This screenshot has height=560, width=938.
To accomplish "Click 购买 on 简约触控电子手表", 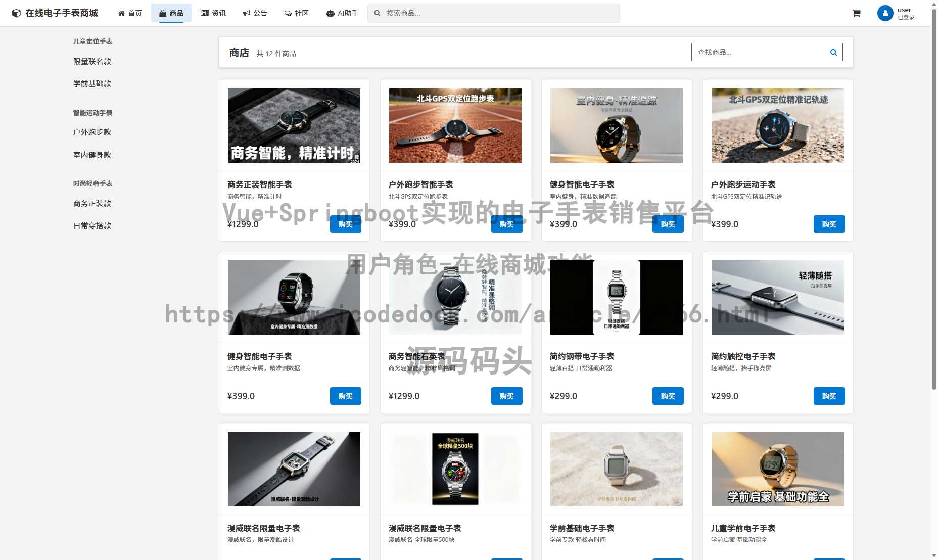I will (x=829, y=396).
